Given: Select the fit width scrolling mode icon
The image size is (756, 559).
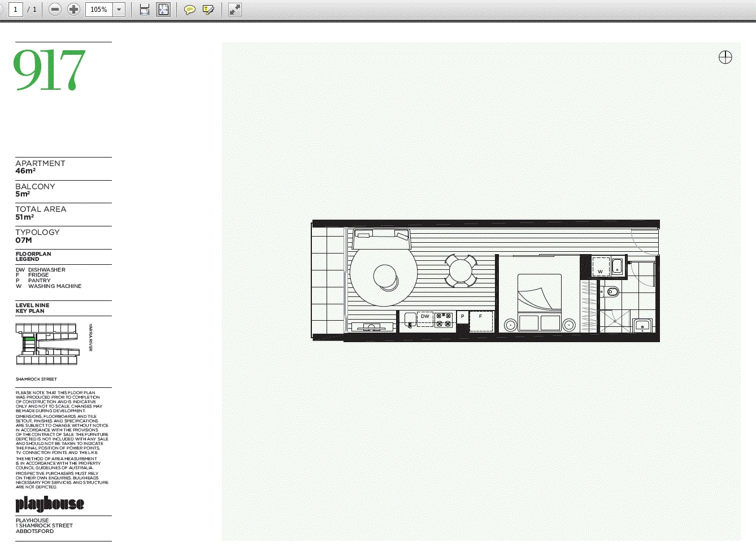Looking at the screenshot, I should point(145,10).
